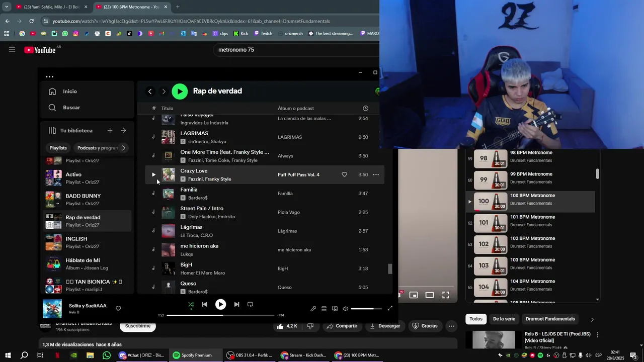
Task: Enable YouTube miniplayer mode
Action: click(x=414, y=295)
